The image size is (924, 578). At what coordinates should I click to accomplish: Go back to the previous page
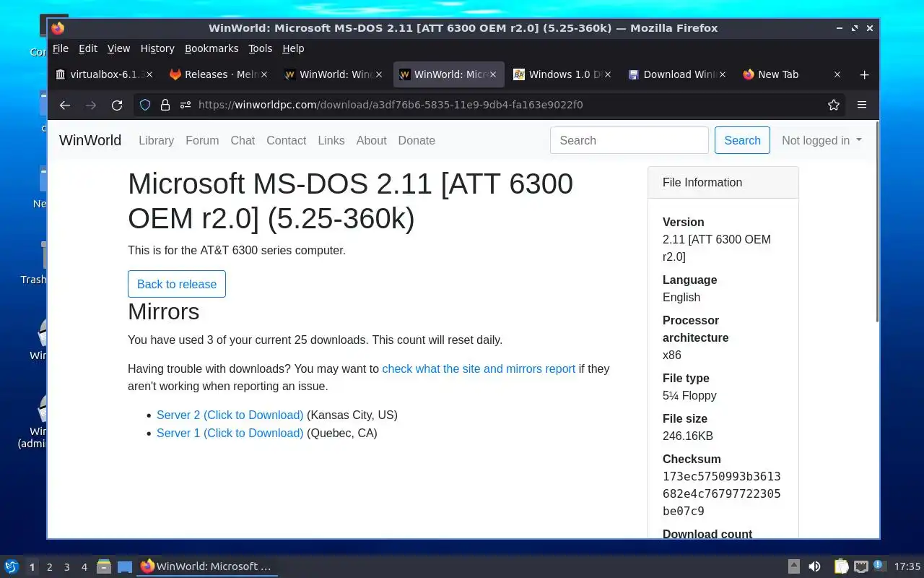point(65,105)
